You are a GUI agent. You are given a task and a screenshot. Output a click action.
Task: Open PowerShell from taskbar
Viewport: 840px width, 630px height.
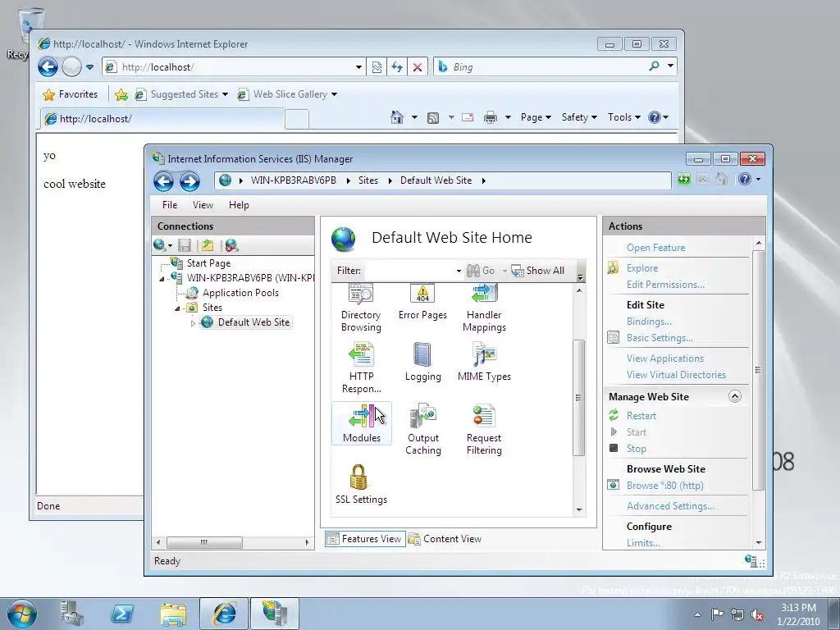pyautogui.click(x=122, y=614)
